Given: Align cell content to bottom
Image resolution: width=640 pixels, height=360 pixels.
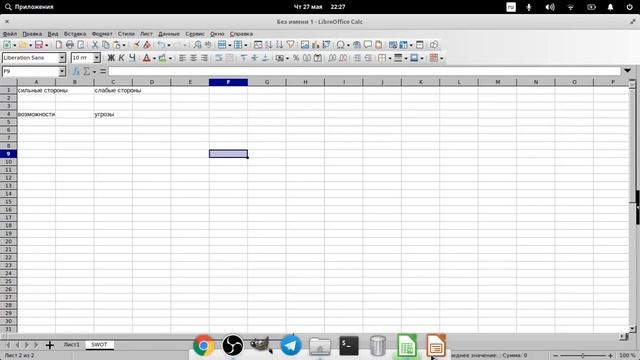Looking at the screenshot, I should pyautogui.click(x=265, y=58).
